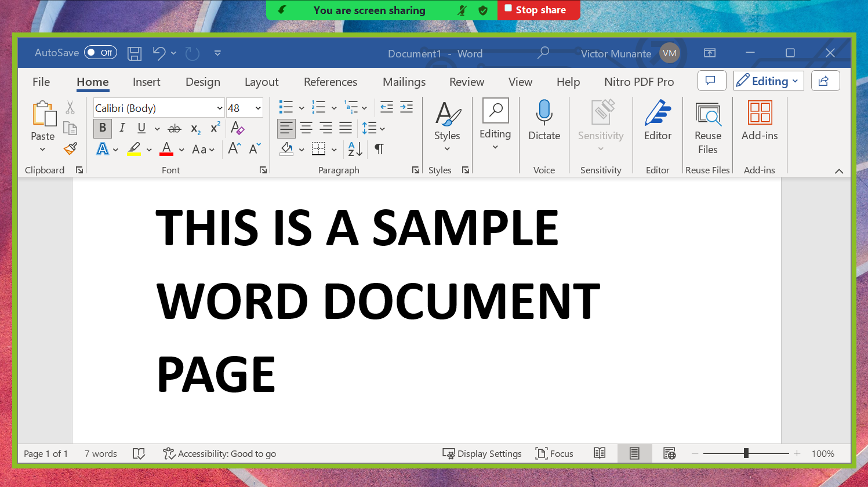Apply strikethrough formatting

tap(175, 128)
